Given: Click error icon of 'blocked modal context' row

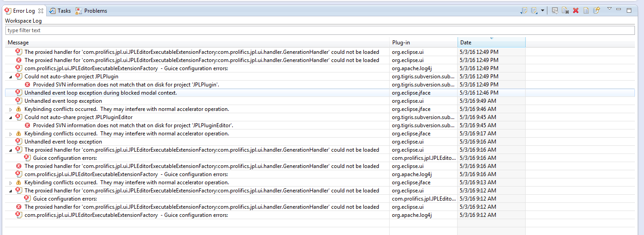Looking at the screenshot, I should click(19, 92).
